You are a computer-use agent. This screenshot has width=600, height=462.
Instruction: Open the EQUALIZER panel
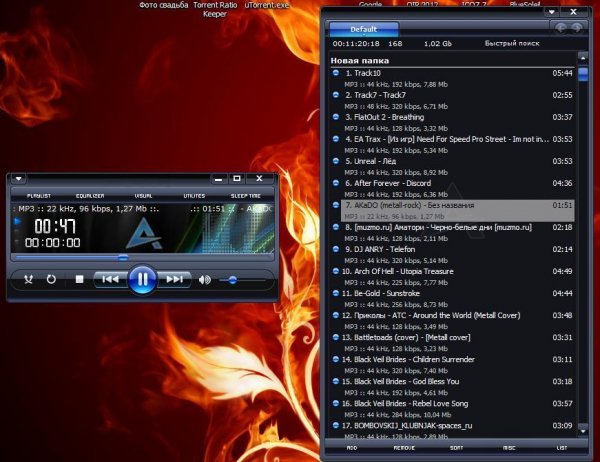(x=90, y=196)
